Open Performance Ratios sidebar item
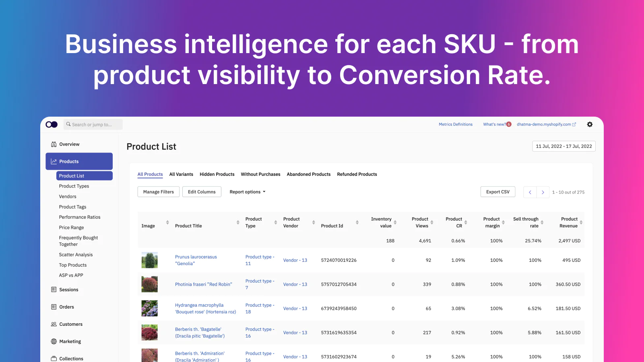Image resolution: width=644 pixels, height=362 pixels. [80, 217]
